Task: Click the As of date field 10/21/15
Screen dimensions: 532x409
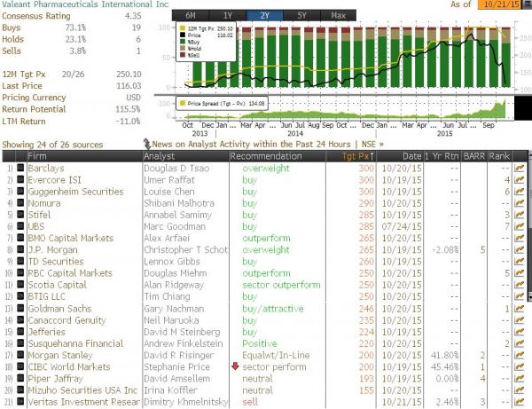Action: 499,4
